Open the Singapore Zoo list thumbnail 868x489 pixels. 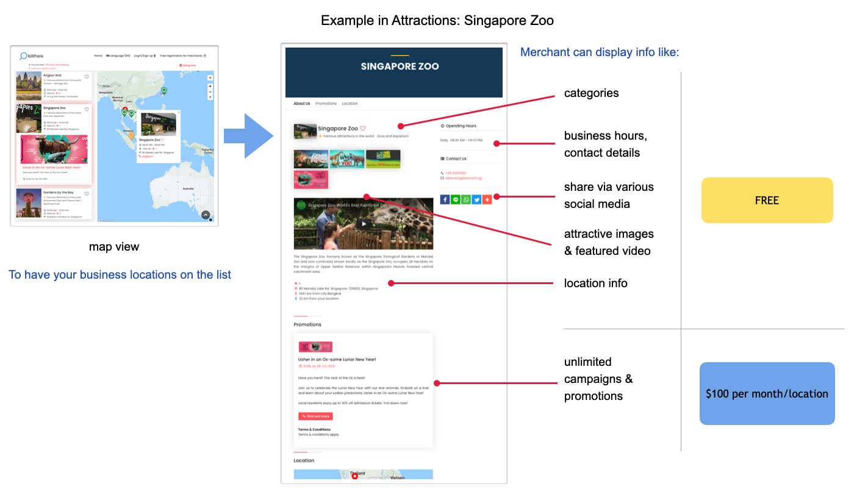coord(28,118)
